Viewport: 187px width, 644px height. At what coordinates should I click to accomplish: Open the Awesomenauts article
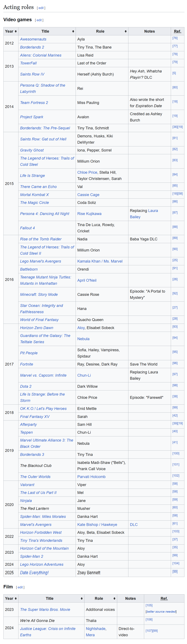33,39
